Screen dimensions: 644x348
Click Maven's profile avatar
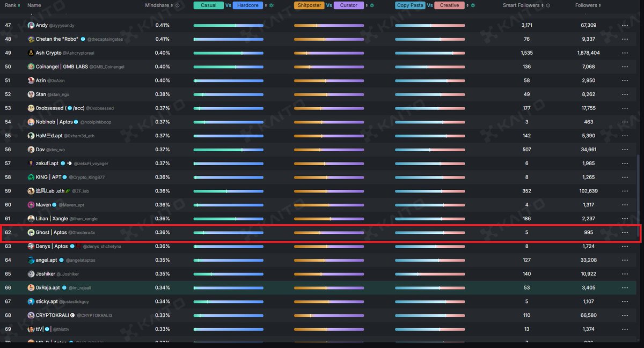(31, 205)
